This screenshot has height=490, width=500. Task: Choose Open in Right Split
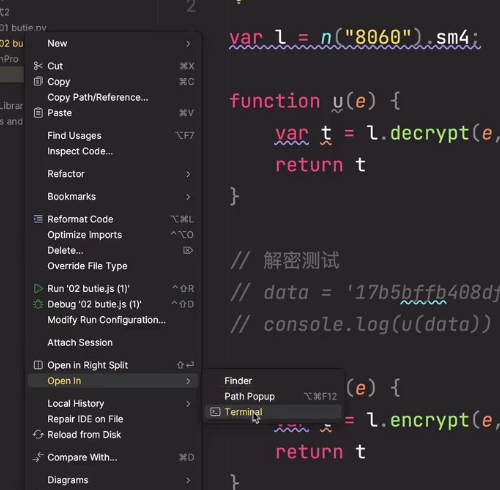click(113, 365)
